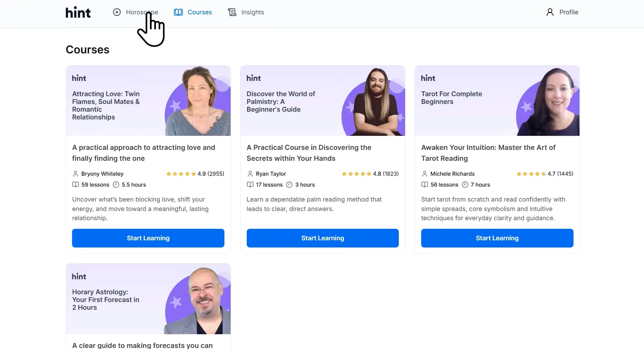Viewport: 644px width, 349px height.
Task: Open the Profile menu
Action: [x=562, y=12]
